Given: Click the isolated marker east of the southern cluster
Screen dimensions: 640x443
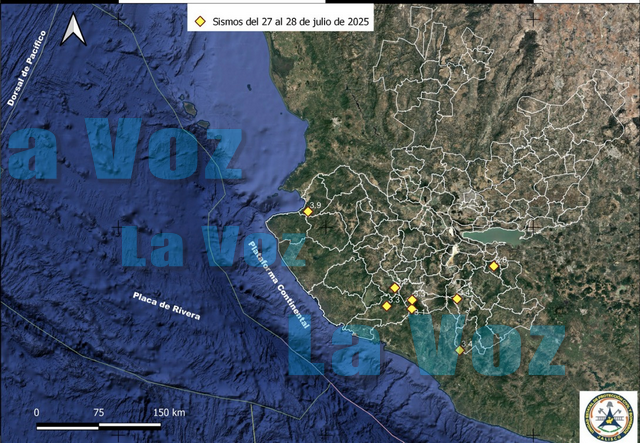Looking at the screenshot, I should click(457, 299).
